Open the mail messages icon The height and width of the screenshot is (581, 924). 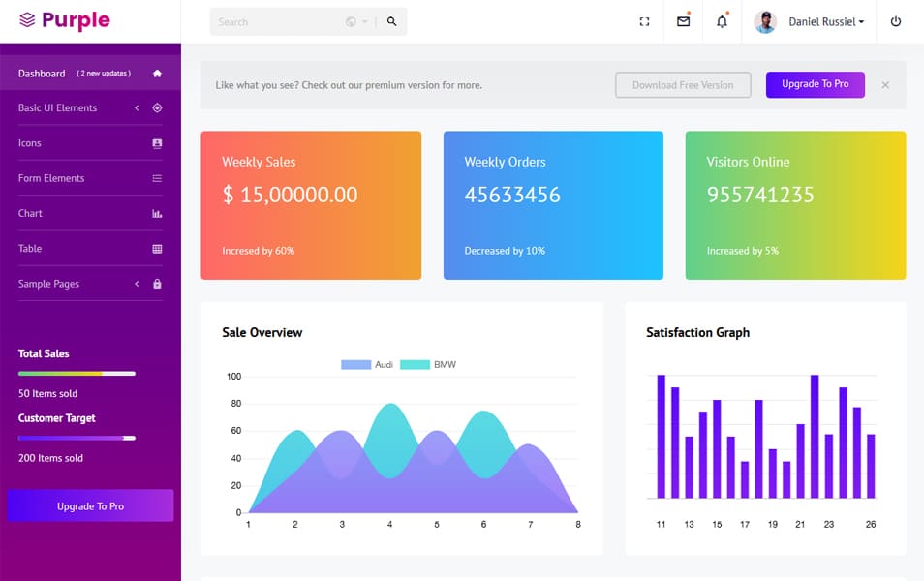coord(683,21)
